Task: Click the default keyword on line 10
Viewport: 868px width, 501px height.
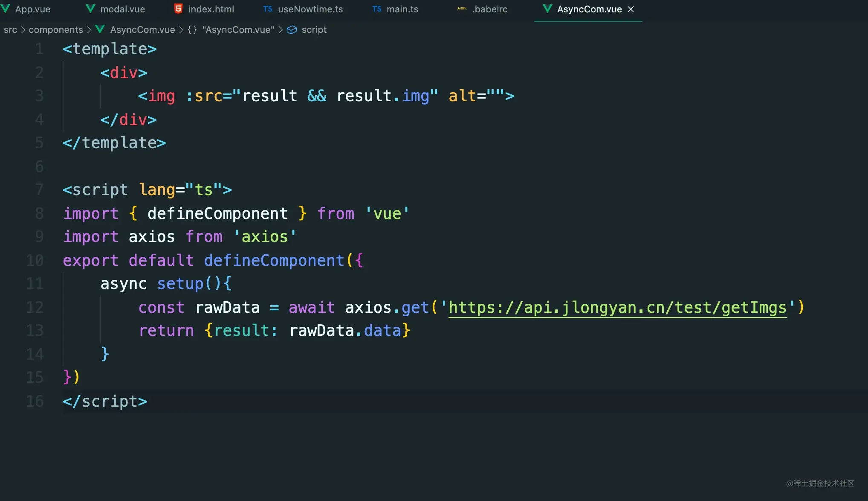Action: [161, 260]
